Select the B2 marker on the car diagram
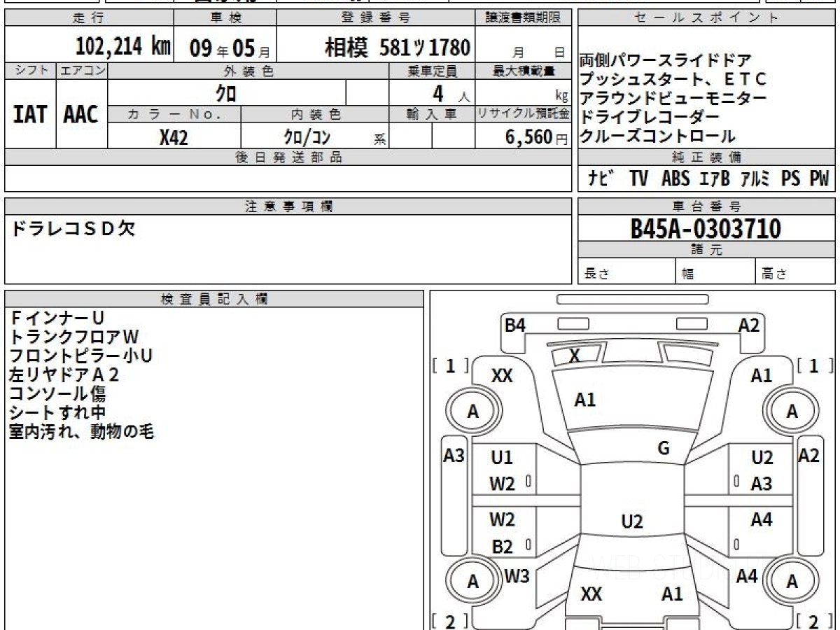840x630 pixels. (x=502, y=547)
